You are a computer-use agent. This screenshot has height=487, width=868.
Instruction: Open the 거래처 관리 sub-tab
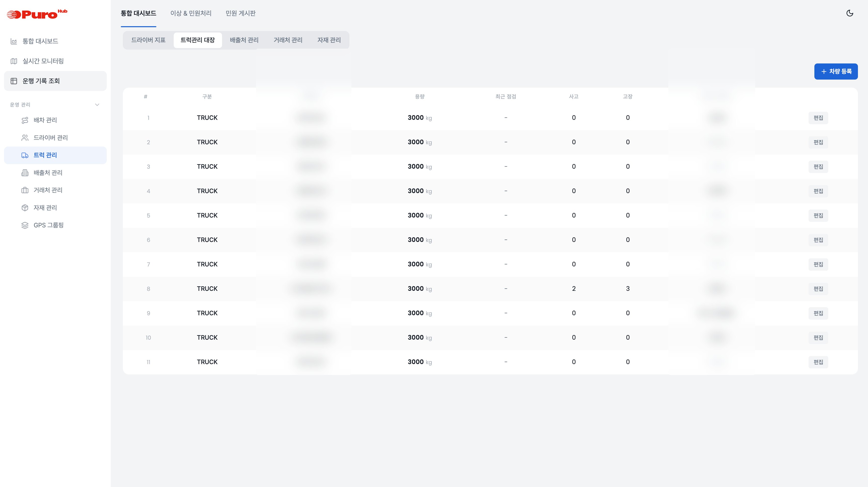[288, 40]
